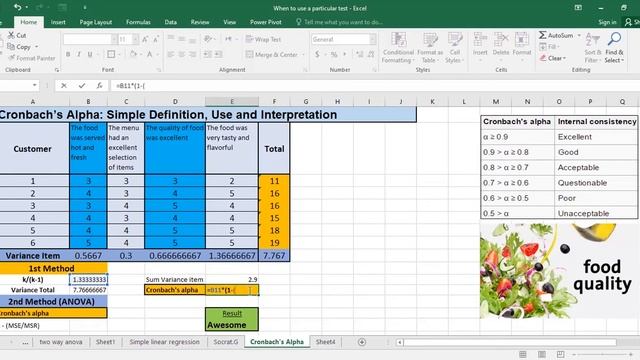
Task: Click Decrease Decimal icon
Action: point(371,54)
